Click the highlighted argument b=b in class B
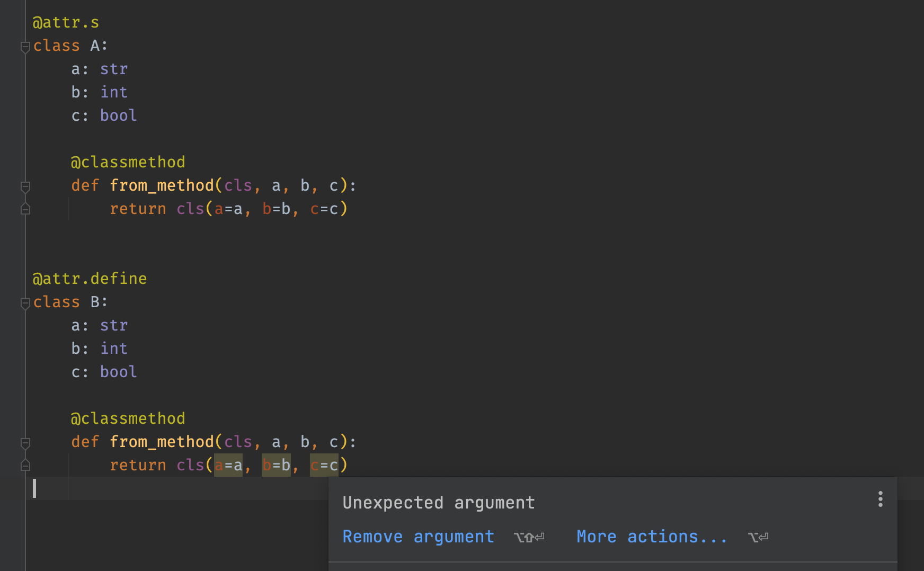The width and height of the screenshot is (924, 571). [x=276, y=465]
